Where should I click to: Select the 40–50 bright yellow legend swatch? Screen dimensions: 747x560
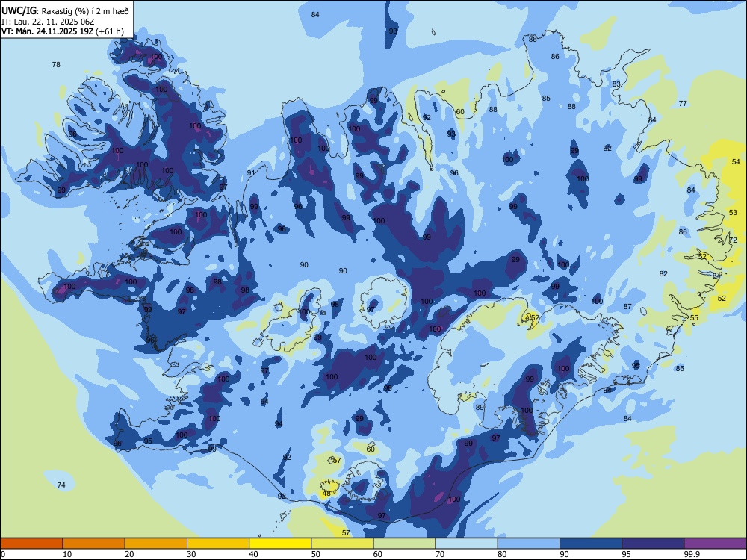[280, 544]
